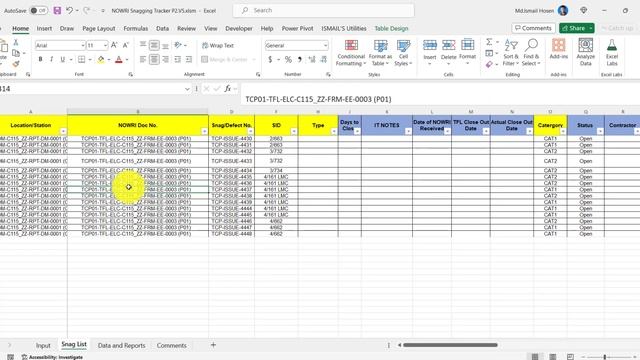
Task: Switch to the Input sheet
Action: pyautogui.click(x=43, y=345)
